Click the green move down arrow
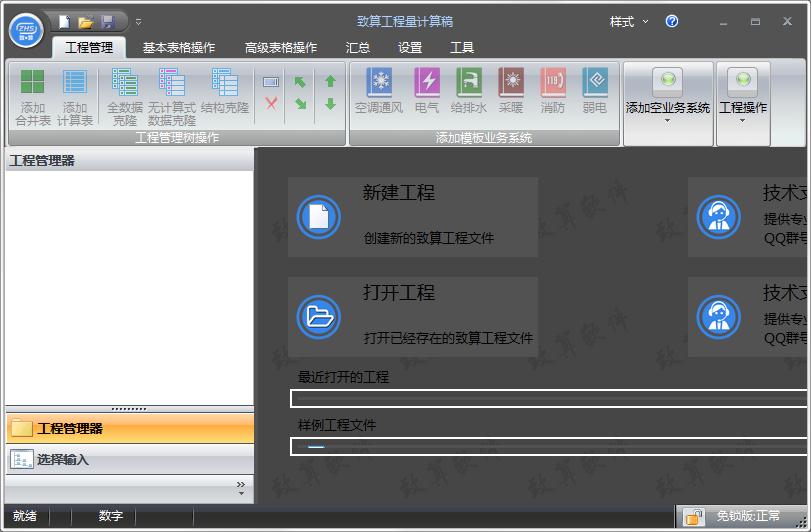Image resolution: width=811 pixels, height=532 pixels. click(331, 104)
